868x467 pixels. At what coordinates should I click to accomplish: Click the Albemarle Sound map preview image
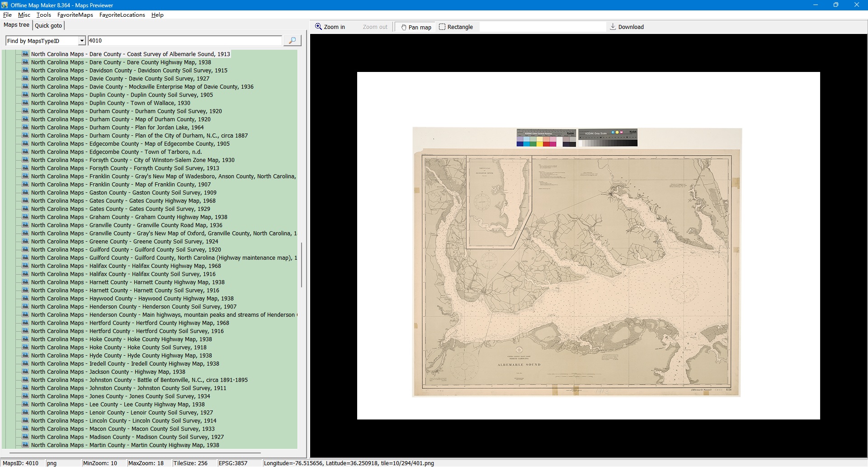[x=577, y=262]
